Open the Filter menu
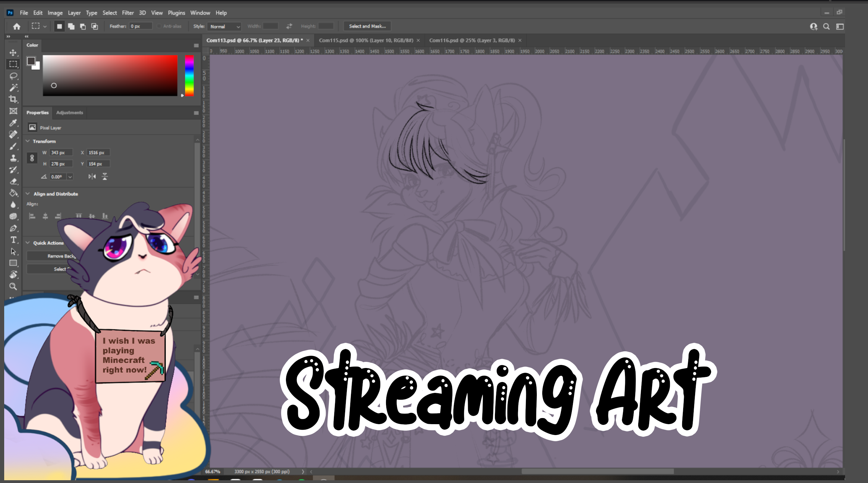The height and width of the screenshot is (483, 868). (x=128, y=13)
